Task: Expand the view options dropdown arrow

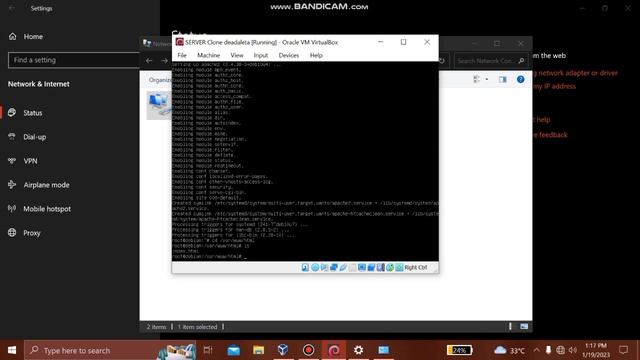Action: 487,79
